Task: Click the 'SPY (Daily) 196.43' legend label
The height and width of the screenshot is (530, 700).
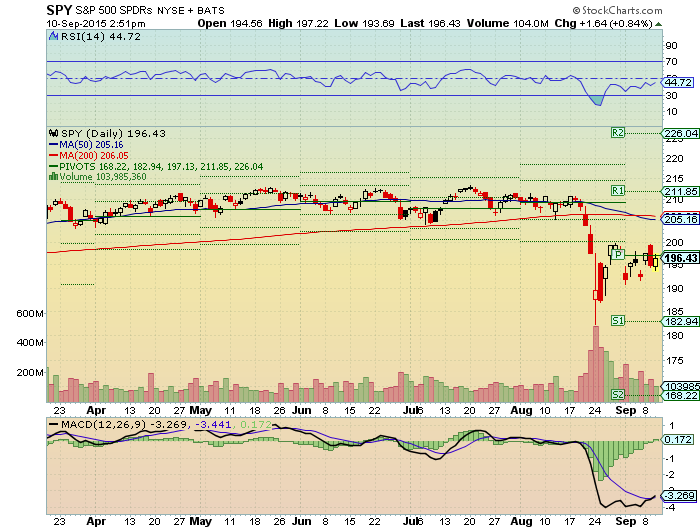Action: pyautogui.click(x=113, y=134)
